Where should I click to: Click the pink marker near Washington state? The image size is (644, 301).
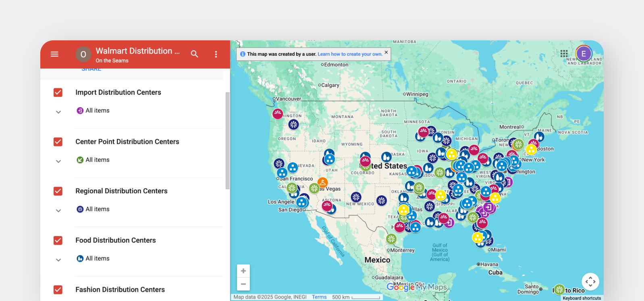[x=278, y=114]
